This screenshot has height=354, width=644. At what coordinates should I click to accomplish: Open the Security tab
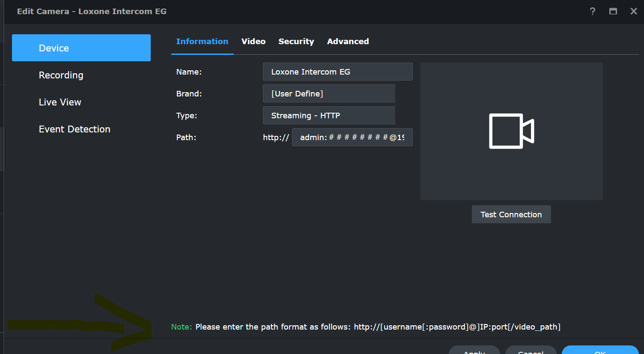click(x=296, y=42)
